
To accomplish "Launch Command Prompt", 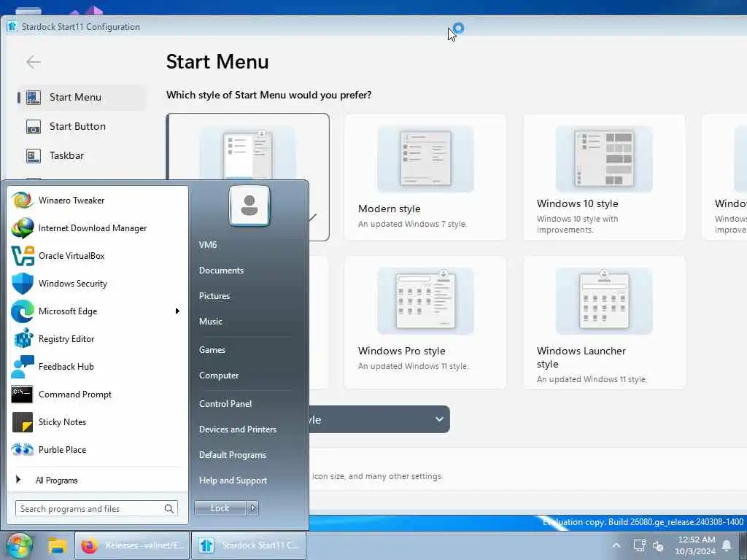I will click(x=97, y=394).
